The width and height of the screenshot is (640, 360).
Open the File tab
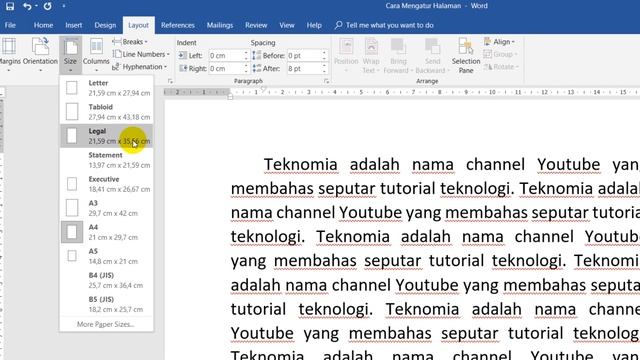(x=10, y=25)
